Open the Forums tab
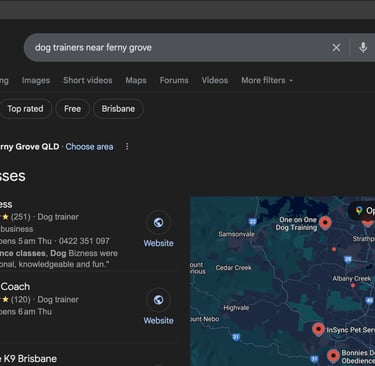The image size is (375, 366). (x=174, y=80)
